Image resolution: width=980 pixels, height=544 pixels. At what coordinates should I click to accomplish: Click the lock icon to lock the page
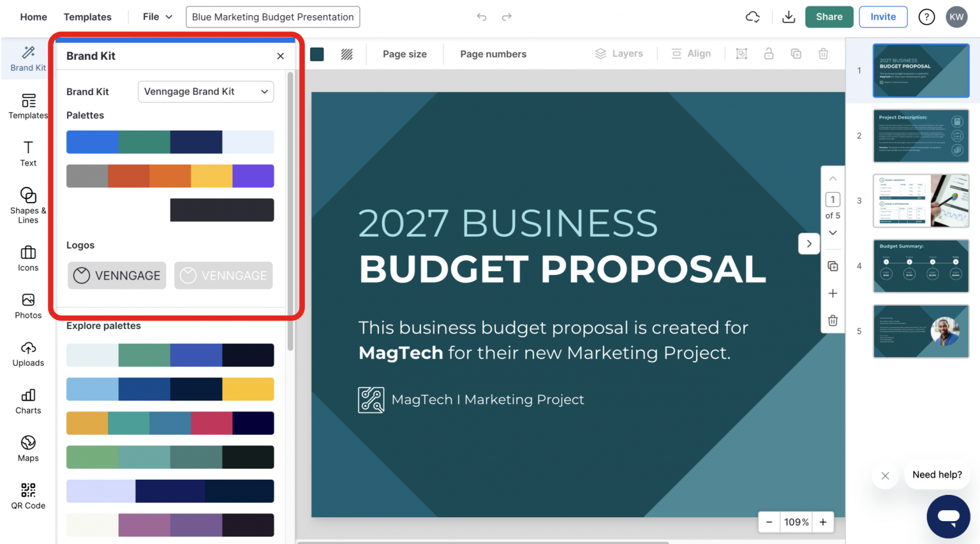click(x=768, y=54)
